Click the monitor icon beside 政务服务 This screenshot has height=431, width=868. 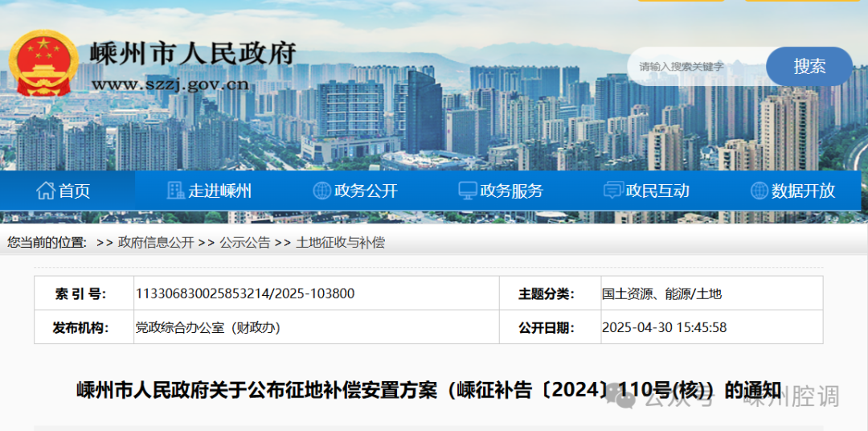[467, 191]
